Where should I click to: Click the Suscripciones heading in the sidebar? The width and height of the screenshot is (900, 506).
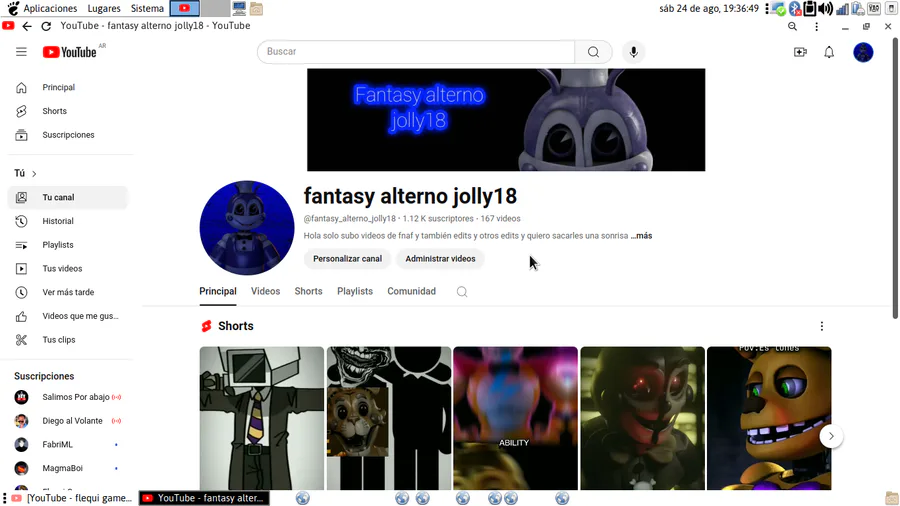coord(44,376)
